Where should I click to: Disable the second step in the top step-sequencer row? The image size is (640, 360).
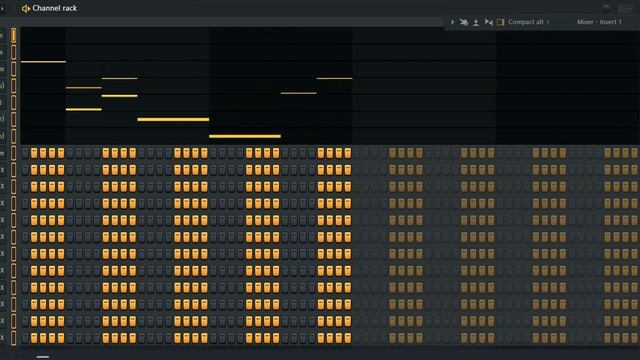(x=34, y=153)
